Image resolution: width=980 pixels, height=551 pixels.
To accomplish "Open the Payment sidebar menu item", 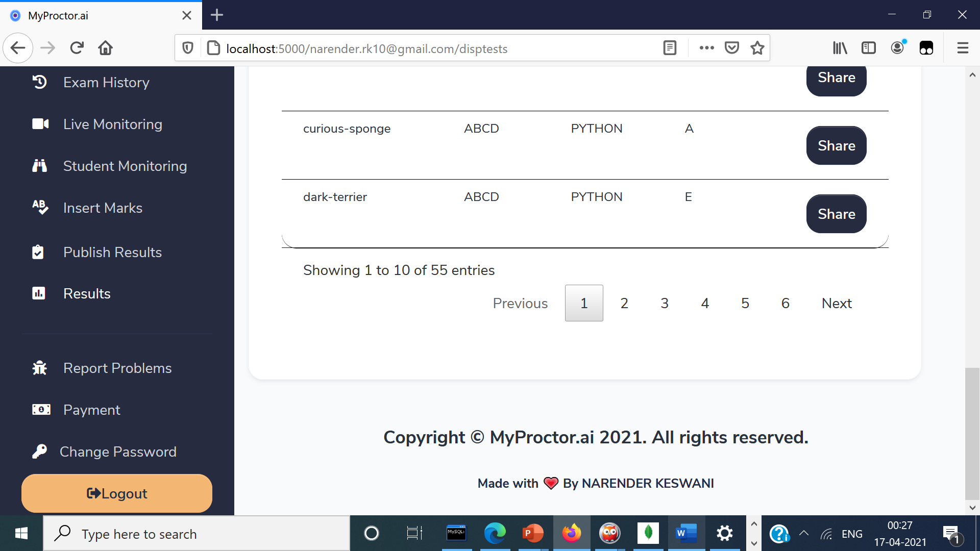I will point(91,410).
